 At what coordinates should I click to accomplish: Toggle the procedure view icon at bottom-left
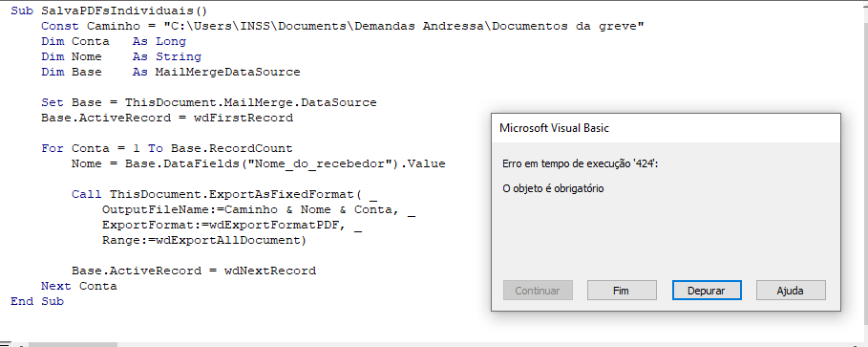(x=5, y=344)
